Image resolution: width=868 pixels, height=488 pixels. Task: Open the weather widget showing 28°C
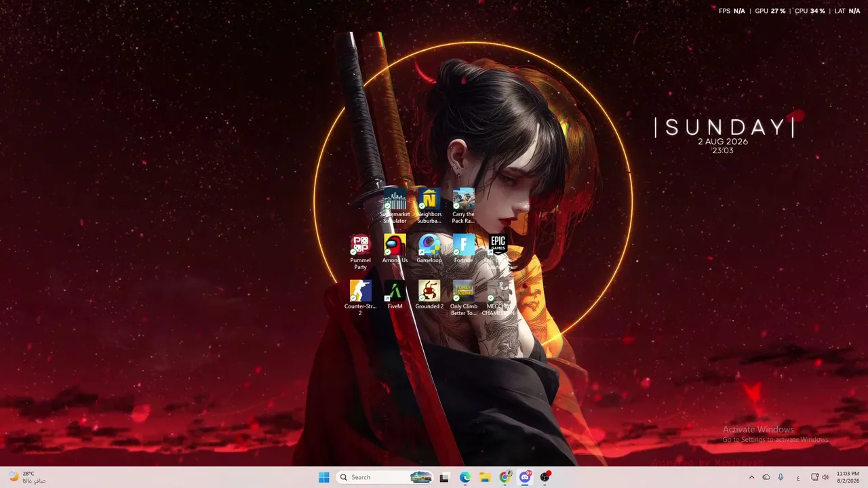pos(27,477)
